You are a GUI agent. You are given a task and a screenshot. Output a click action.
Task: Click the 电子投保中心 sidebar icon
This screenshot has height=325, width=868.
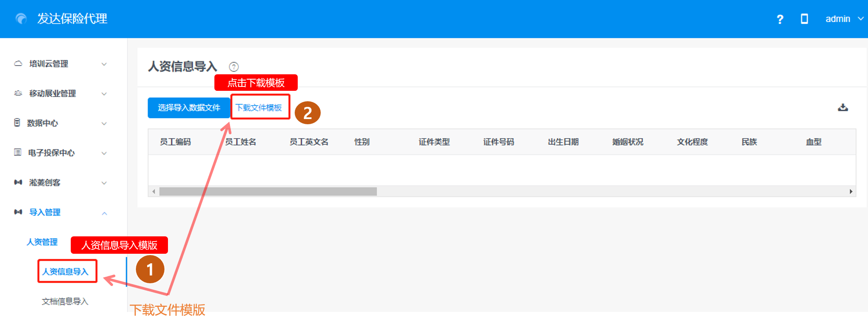18,153
